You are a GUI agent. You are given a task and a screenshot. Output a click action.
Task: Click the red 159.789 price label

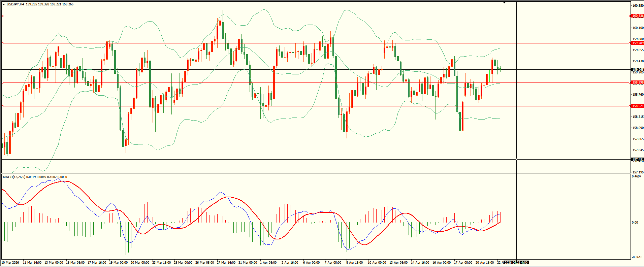[x=637, y=43]
